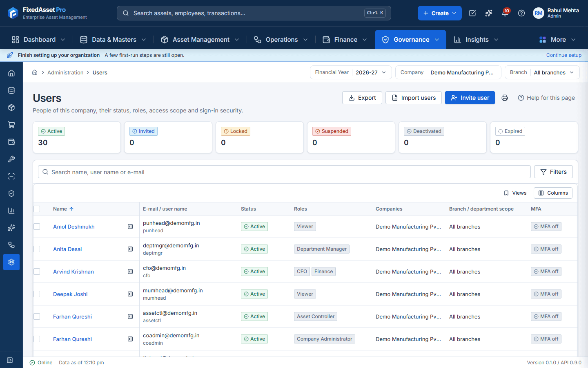The image size is (588, 368).
Task: Click the Invite user button
Action: [470, 98]
